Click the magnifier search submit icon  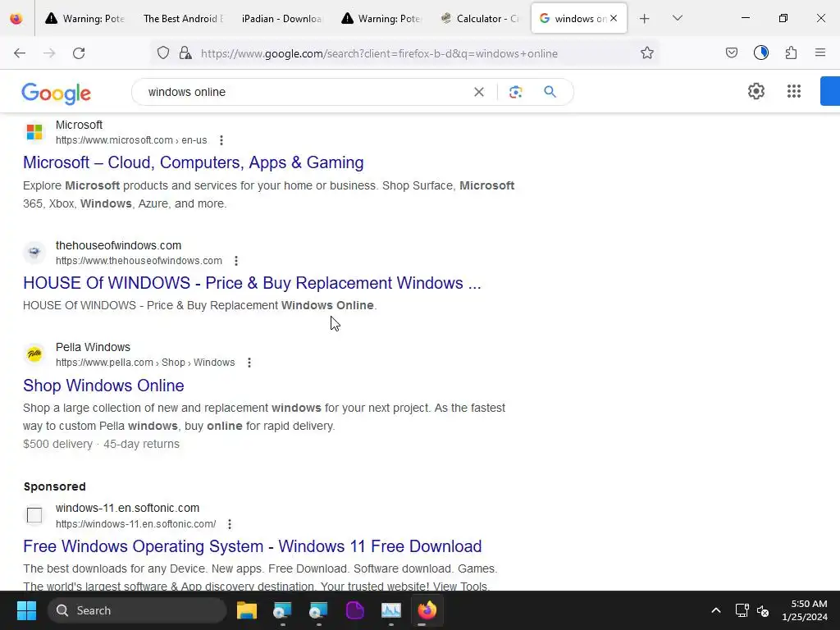(550, 92)
